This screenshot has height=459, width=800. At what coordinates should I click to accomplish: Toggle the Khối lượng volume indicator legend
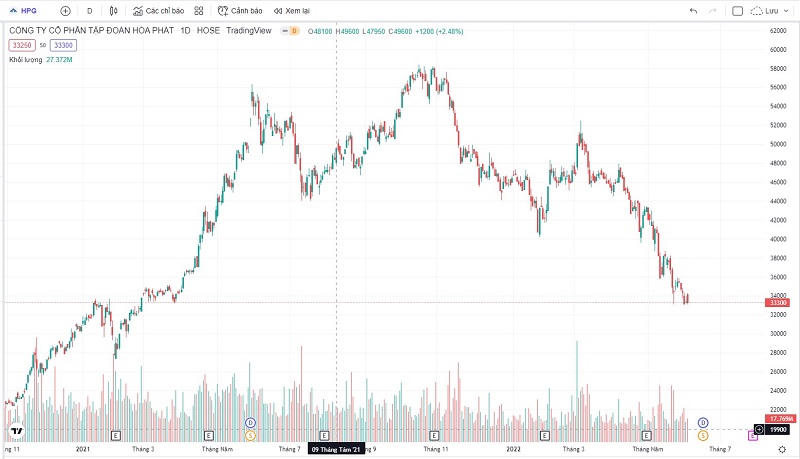tap(27, 60)
